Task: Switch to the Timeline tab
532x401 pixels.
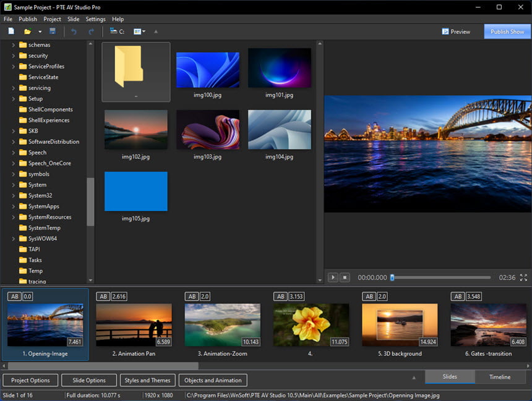Action: click(500, 377)
